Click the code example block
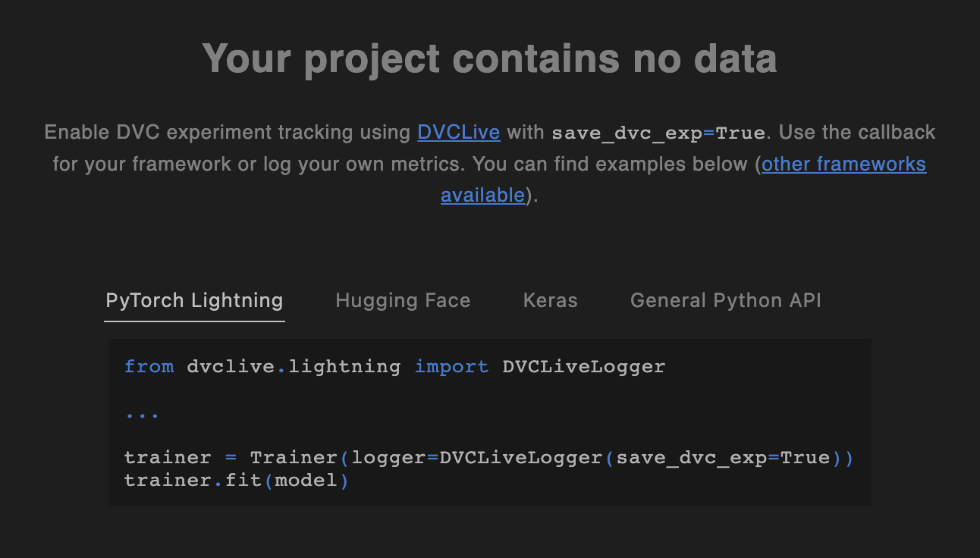 click(489, 422)
